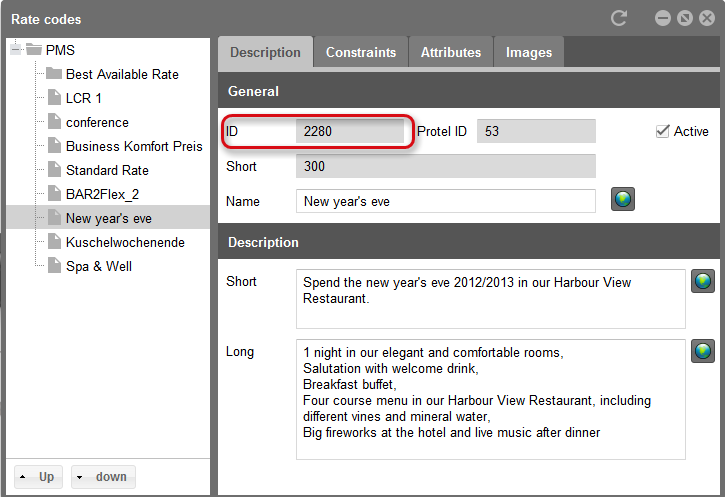Click into the Name input field
This screenshot has width=725, height=497.
(x=445, y=201)
